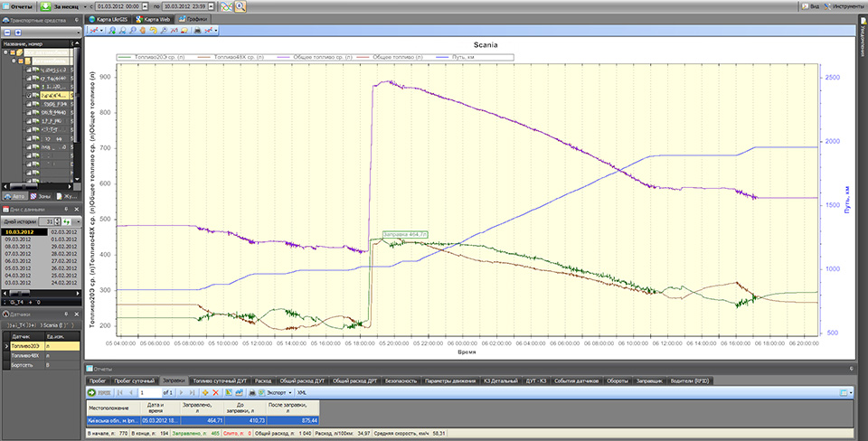Image resolution: width=868 pixels, height=441 pixels.
Task: Open the Инструменты tools menu
Action: coord(844,6)
